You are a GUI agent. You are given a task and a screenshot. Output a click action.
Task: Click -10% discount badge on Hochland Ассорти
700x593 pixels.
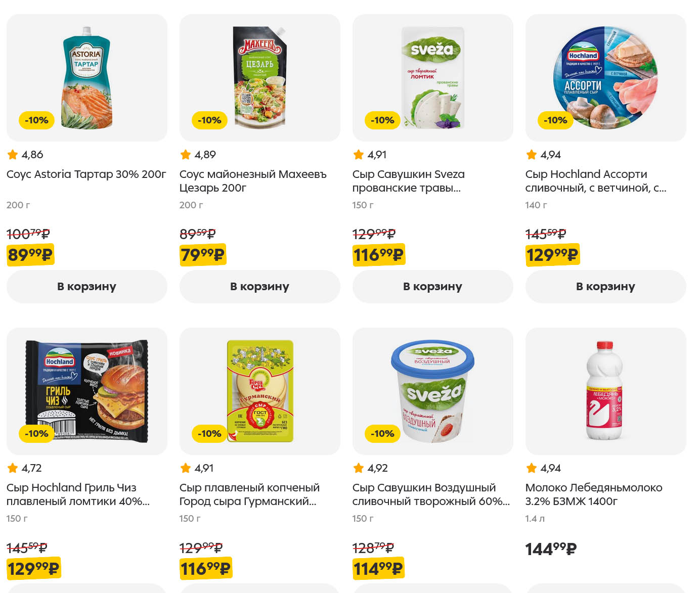555,120
